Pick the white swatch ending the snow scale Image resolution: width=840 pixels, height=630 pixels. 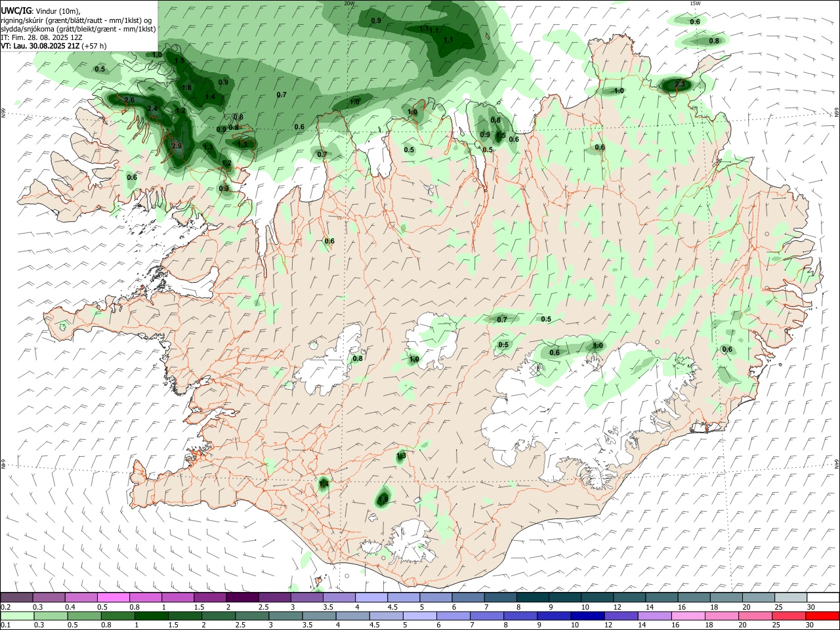(824, 598)
